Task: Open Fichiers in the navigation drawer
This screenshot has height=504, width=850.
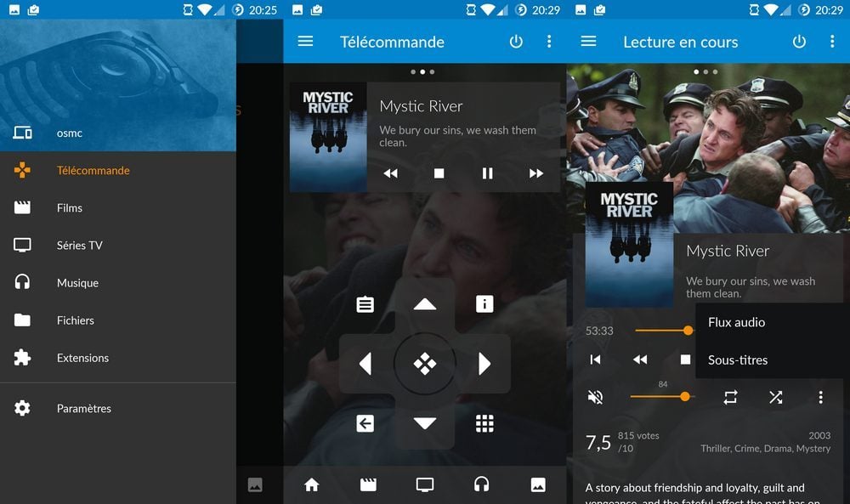Action: (x=117, y=320)
